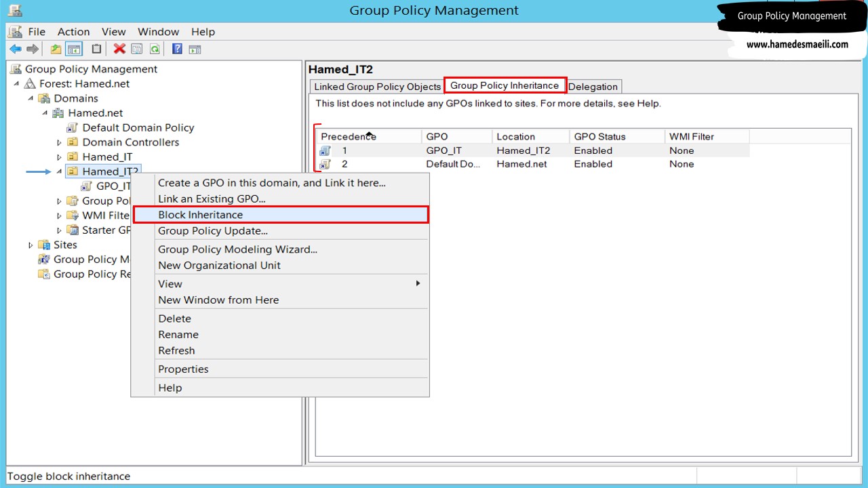The width and height of the screenshot is (868, 488).
Task: Expand the WMI Filters node
Action: 59,216
